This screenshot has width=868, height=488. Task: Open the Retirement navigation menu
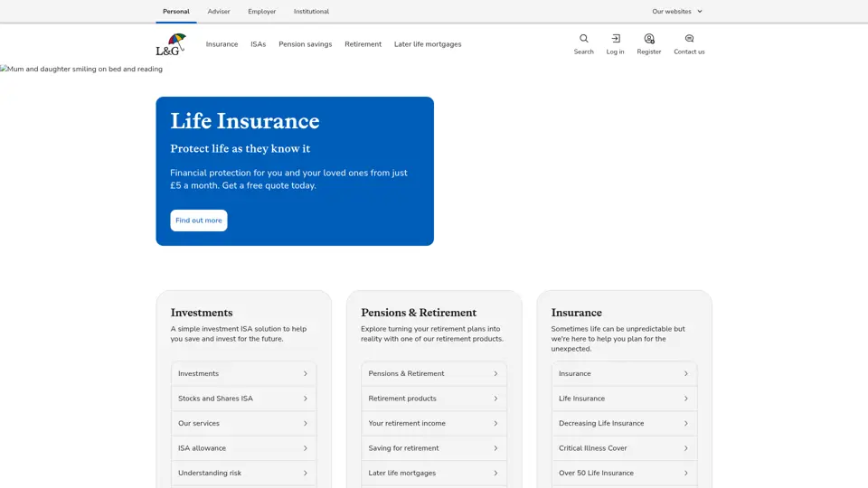363,44
